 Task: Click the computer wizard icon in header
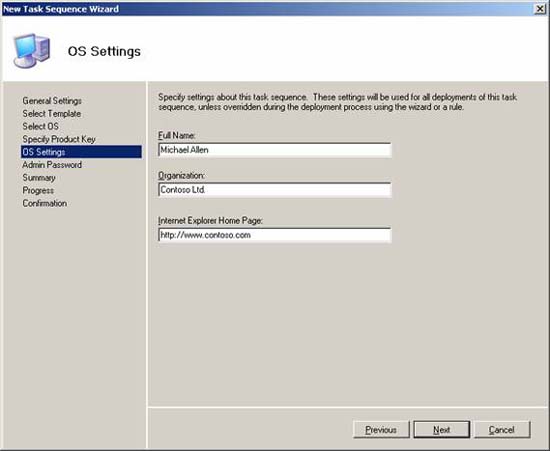click(x=32, y=51)
